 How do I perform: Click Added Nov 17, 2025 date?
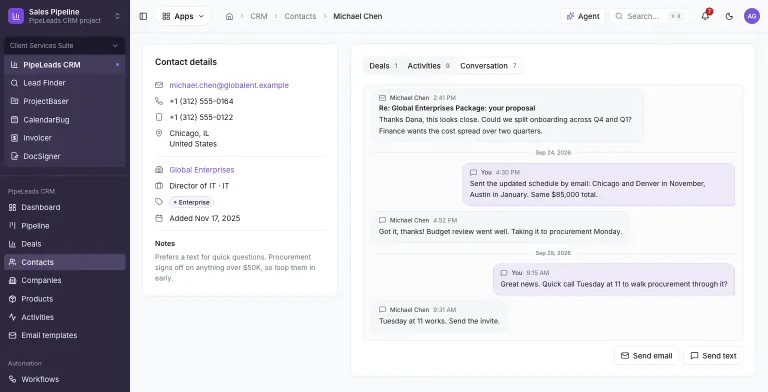[x=205, y=219]
